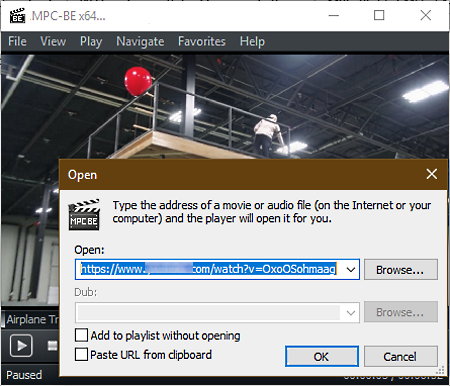Image resolution: width=450 pixels, height=386 pixels.
Task: Click the Airplane title text in the player
Action: (x=32, y=319)
